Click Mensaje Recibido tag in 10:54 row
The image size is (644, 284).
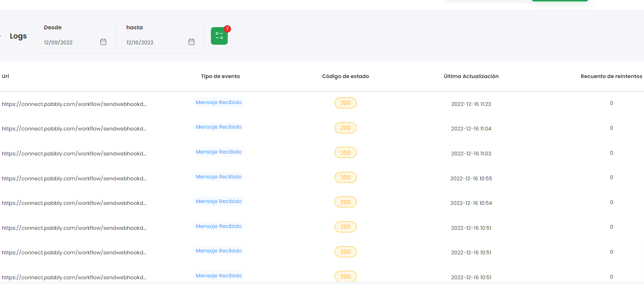click(219, 201)
